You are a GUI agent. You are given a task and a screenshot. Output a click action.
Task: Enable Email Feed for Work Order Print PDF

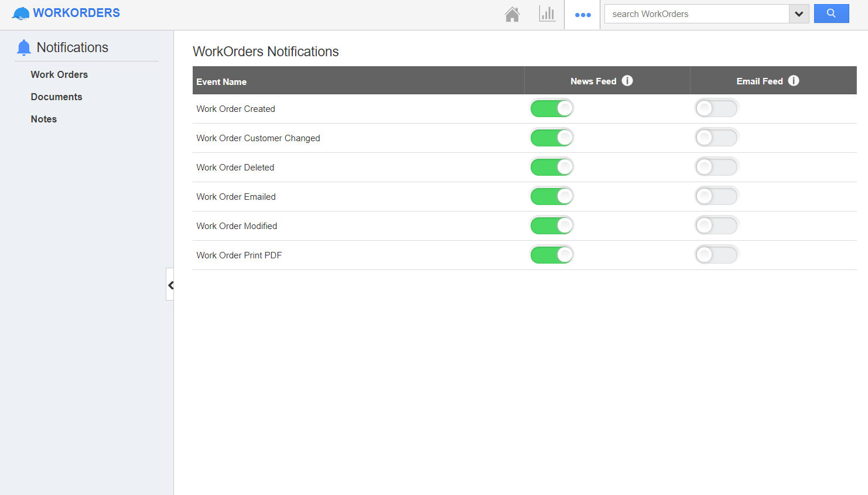[x=716, y=254]
